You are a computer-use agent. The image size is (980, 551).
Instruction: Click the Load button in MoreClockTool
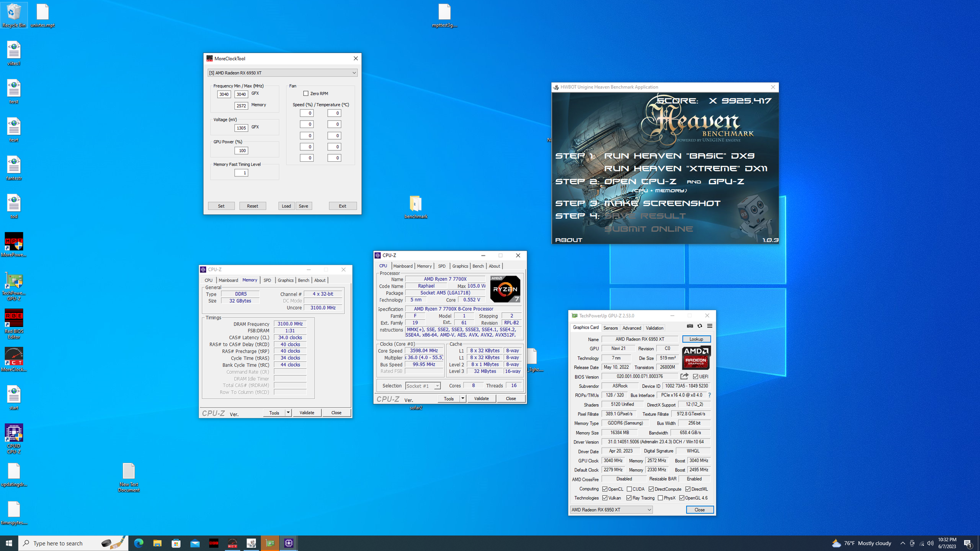tap(286, 206)
